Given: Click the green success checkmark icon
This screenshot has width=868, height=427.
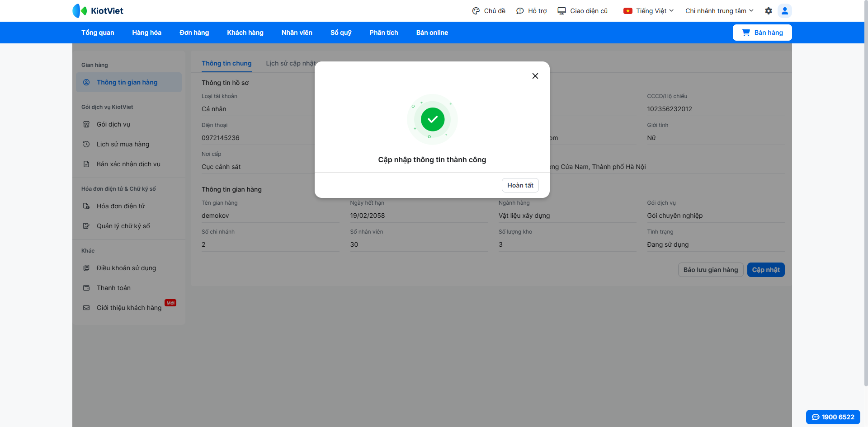Looking at the screenshot, I should pos(432,119).
